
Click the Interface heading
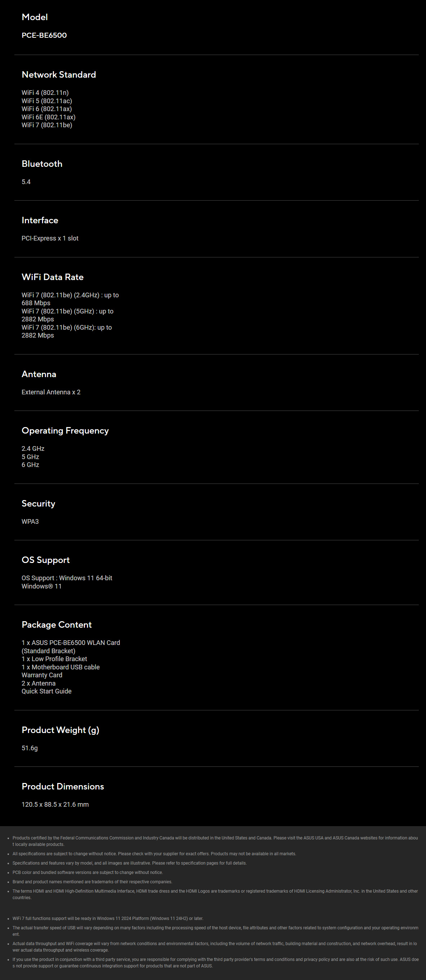(40, 220)
